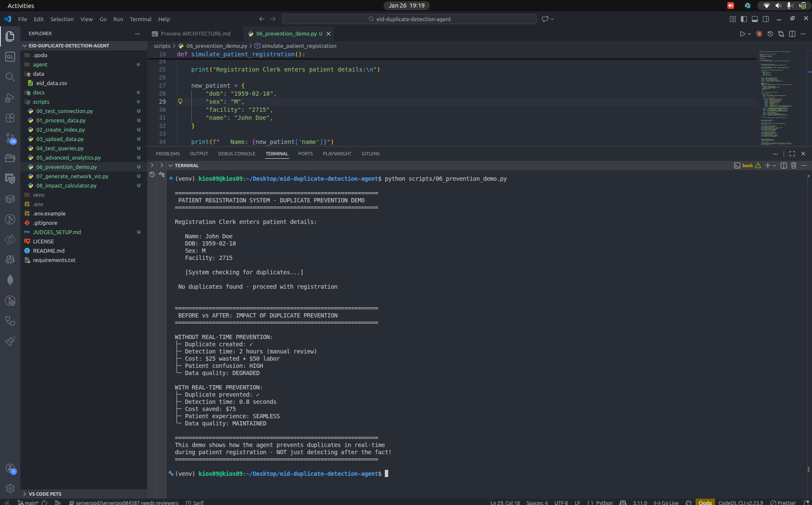Open the file history clock icon in editor toolbar
The image size is (812, 505).
pyautogui.click(x=770, y=34)
